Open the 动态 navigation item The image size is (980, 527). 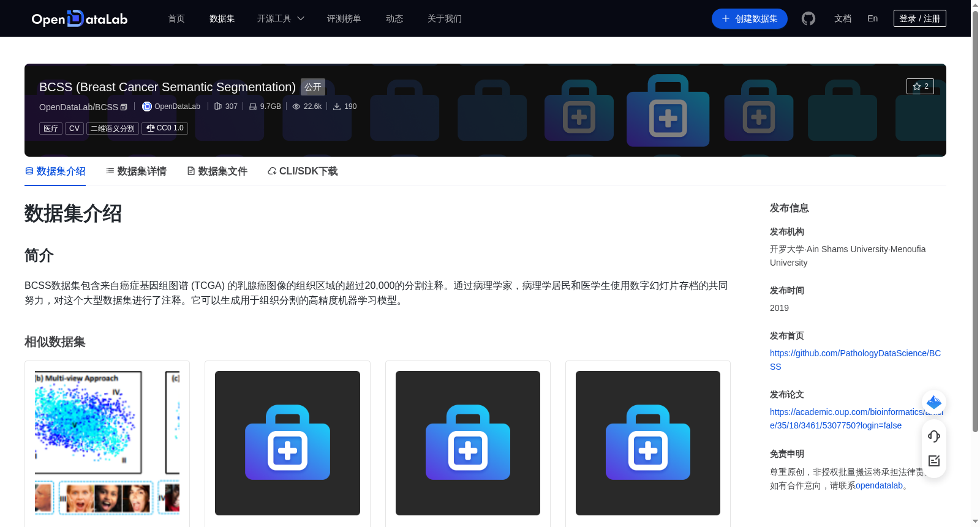[x=394, y=18]
